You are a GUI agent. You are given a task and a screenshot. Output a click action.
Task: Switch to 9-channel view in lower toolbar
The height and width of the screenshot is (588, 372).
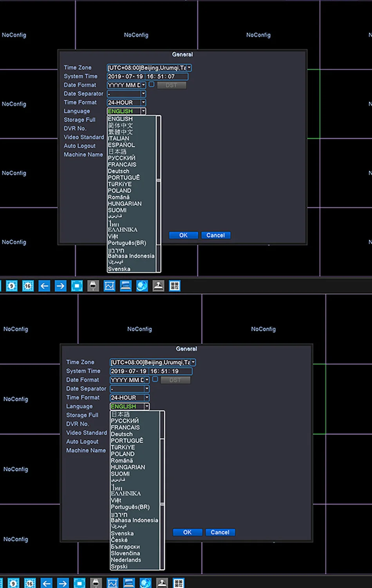click(13, 583)
